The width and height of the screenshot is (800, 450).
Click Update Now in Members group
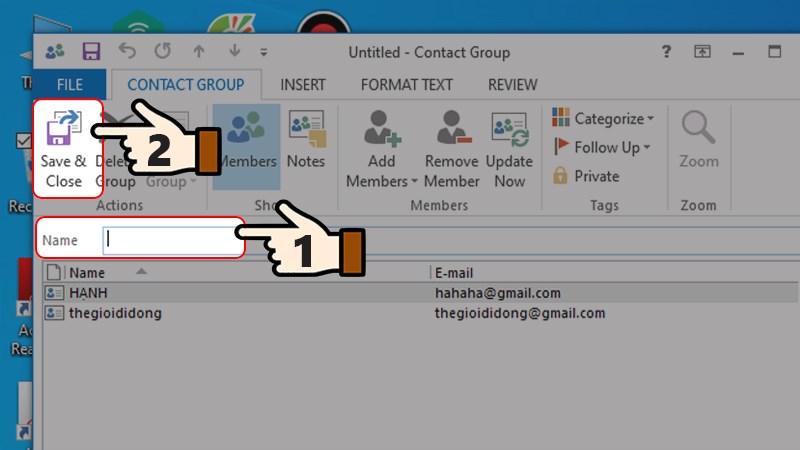(509, 128)
